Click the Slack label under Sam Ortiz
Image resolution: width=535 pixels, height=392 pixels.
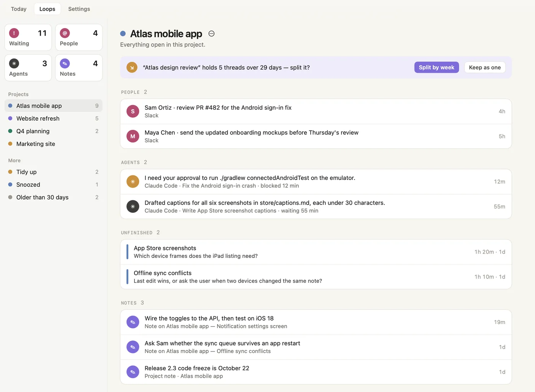(x=151, y=115)
